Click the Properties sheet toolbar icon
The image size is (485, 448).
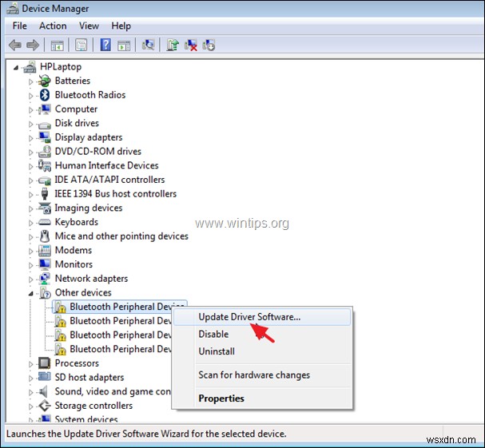tap(81, 46)
